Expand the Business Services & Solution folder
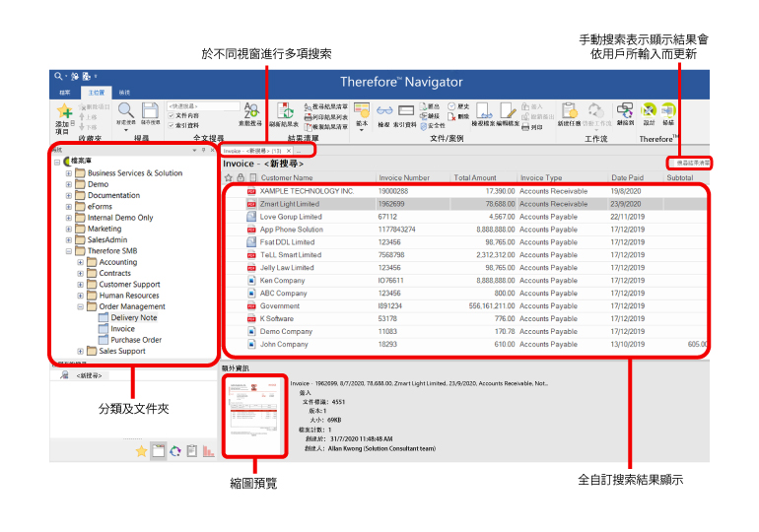 pyautogui.click(x=69, y=172)
